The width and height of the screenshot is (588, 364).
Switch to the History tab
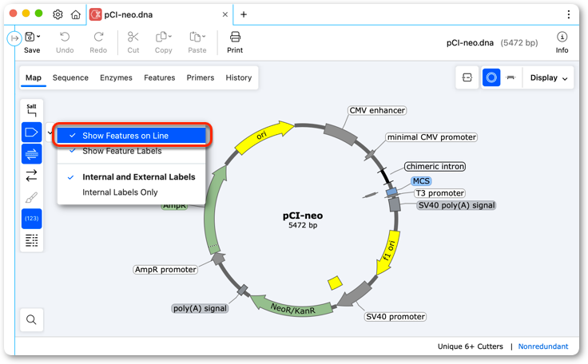pyautogui.click(x=239, y=77)
